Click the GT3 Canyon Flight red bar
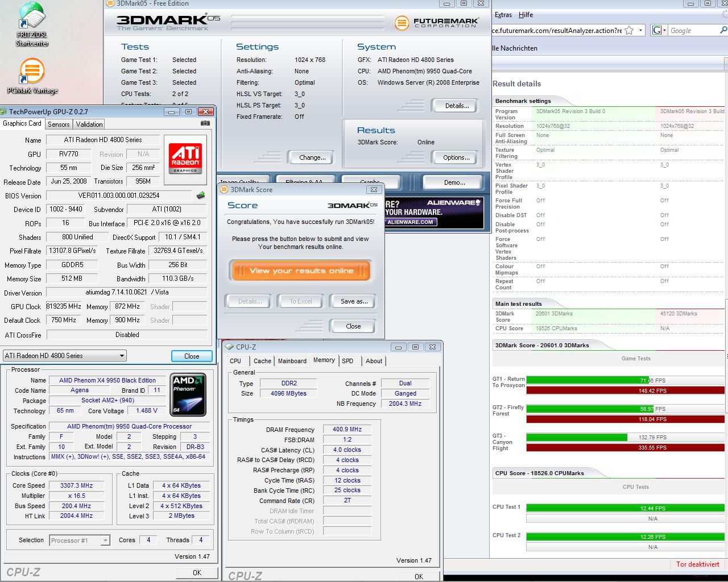728x582 pixels. [x=626, y=448]
